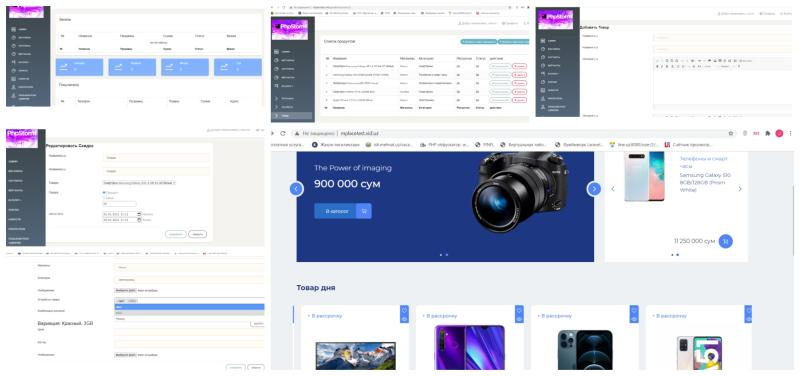Select first dot of the camera banner carousel
Viewport: 800px width, 376px height.
[x=441, y=255]
